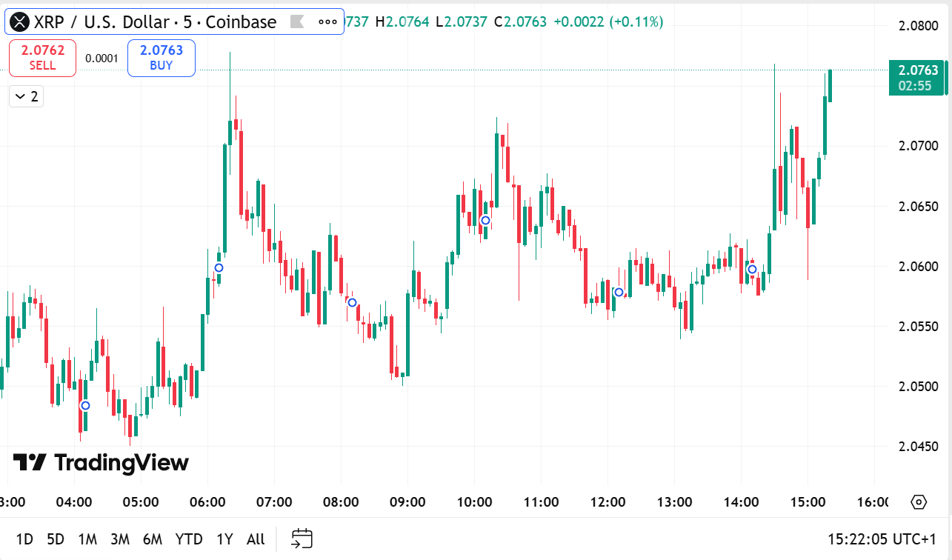Open the timezone menu showing UTC+1
952x560 pixels.
pyautogui.click(x=885, y=539)
